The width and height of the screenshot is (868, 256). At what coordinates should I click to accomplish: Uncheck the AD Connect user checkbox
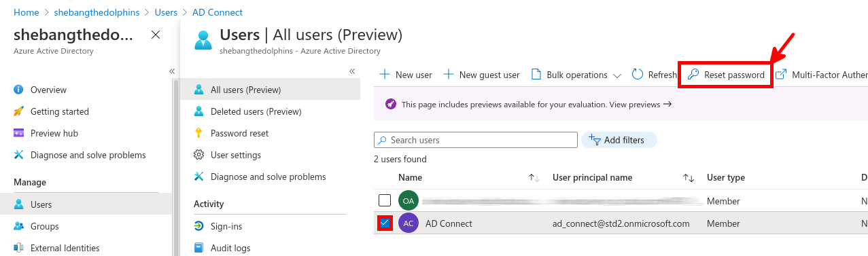pos(385,223)
